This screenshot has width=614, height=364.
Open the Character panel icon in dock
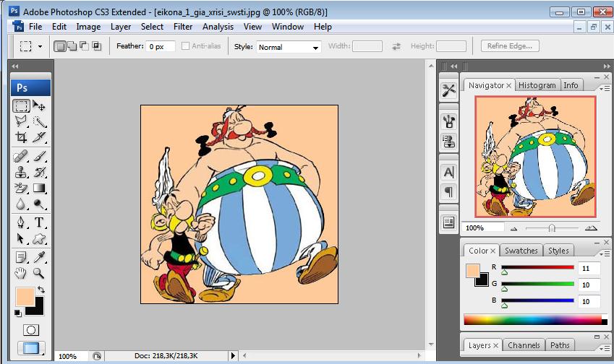pos(449,172)
